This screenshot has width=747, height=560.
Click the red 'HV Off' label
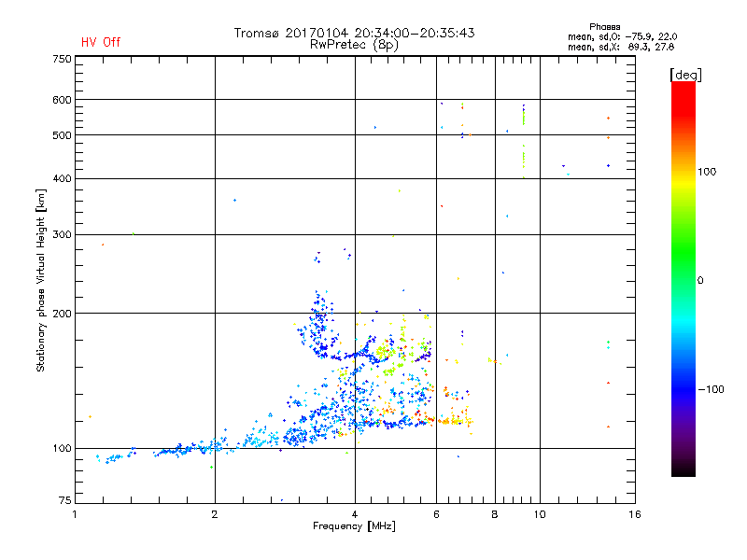coord(101,42)
